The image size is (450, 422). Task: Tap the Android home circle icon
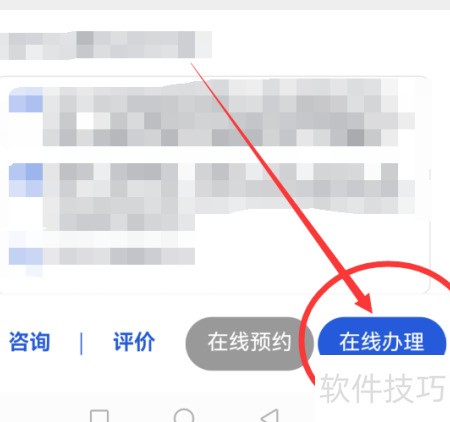184,415
